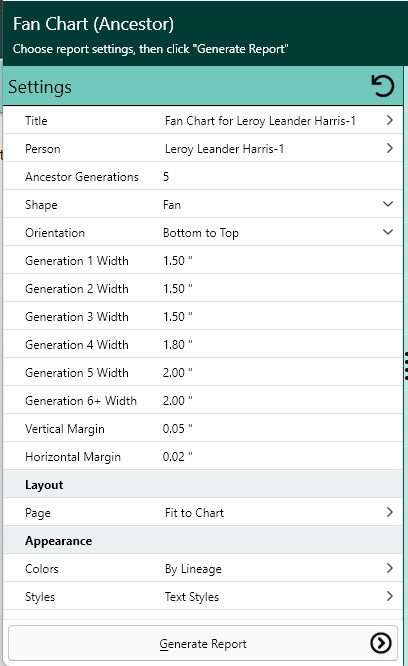The height and width of the screenshot is (666, 408).
Task: Click the Layout section header
Action: point(44,485)
